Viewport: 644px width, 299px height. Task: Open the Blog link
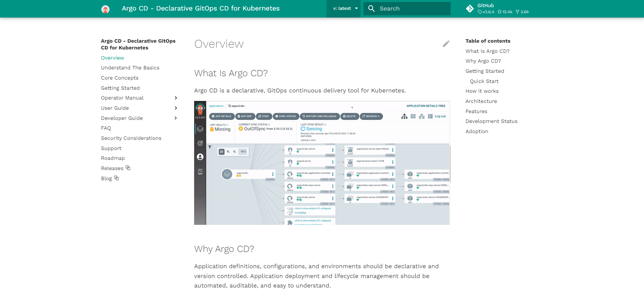106,178
